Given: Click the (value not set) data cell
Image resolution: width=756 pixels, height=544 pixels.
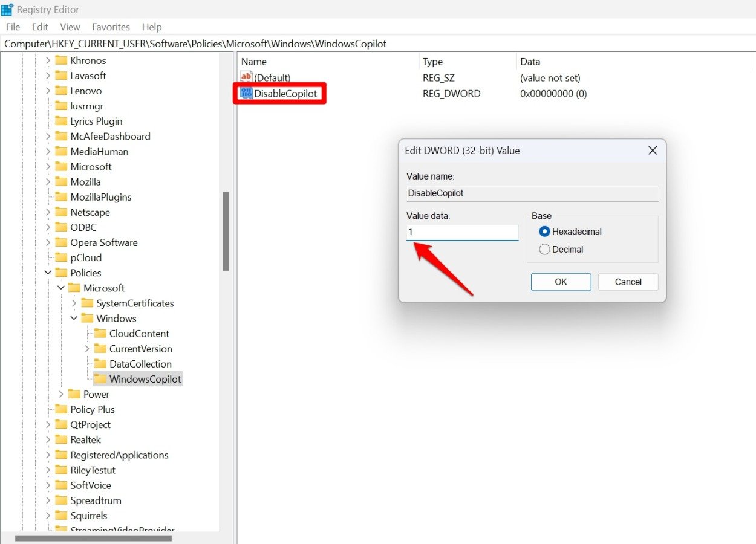Looking at the screenshot, I should (550, 78).
